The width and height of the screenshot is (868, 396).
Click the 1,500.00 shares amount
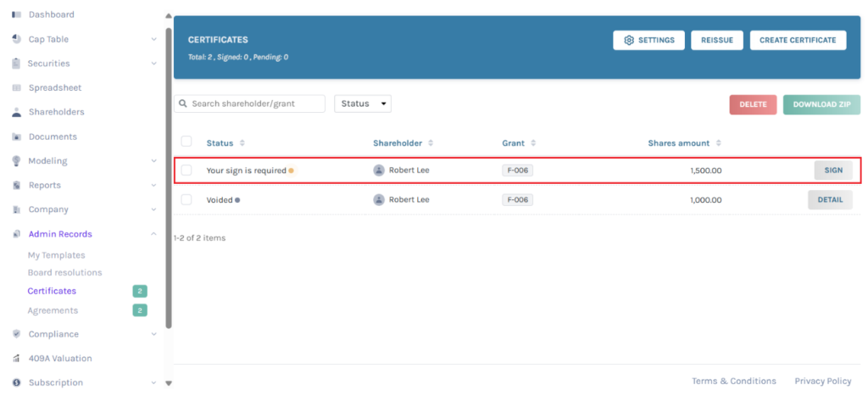tap(706, 170)
